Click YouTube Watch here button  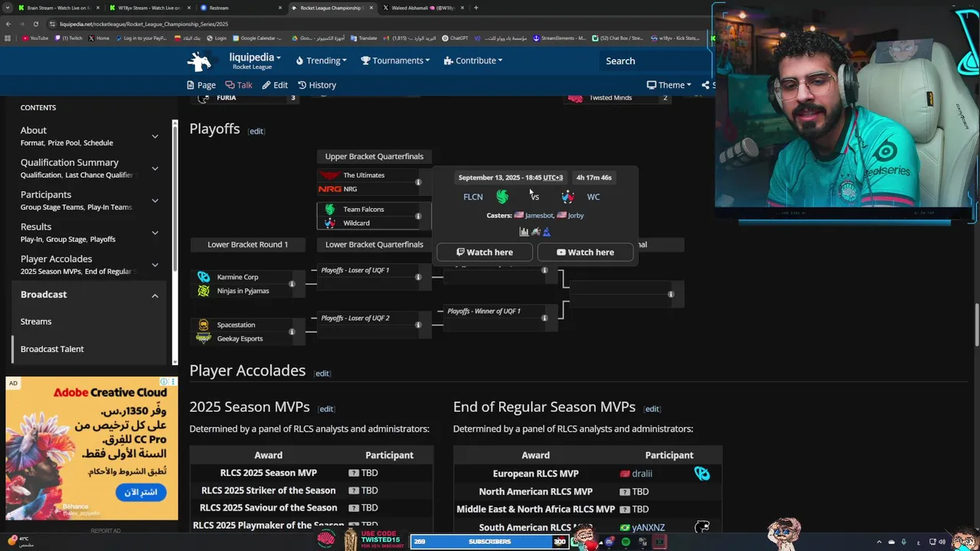[585, 252]
